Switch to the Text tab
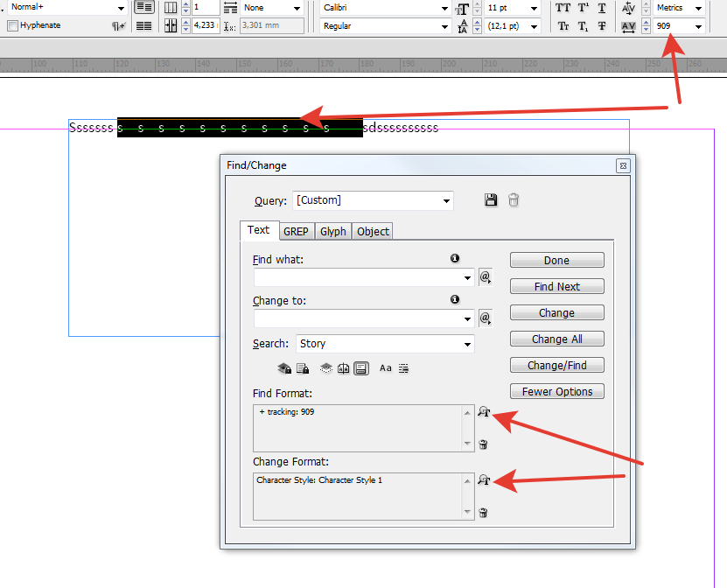 [259, 230]
